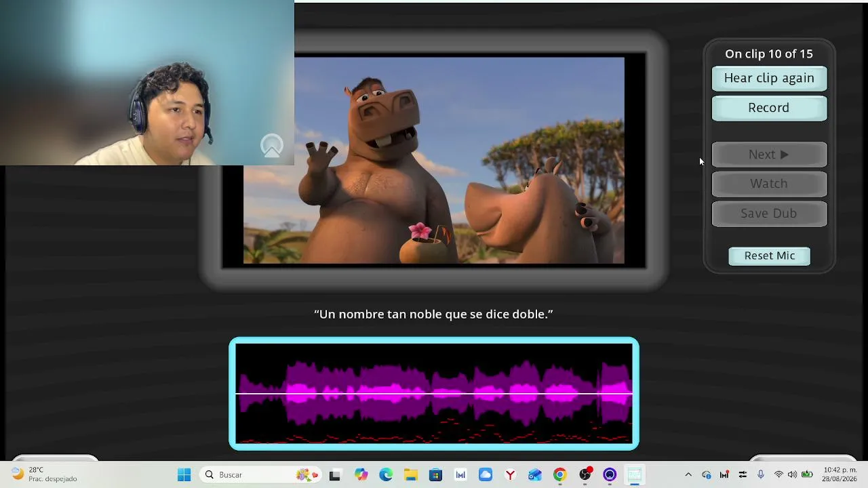Click the Hear clip again button
Image resolution: width=868 pixels, height=488 pixels.
pos(769,78)
